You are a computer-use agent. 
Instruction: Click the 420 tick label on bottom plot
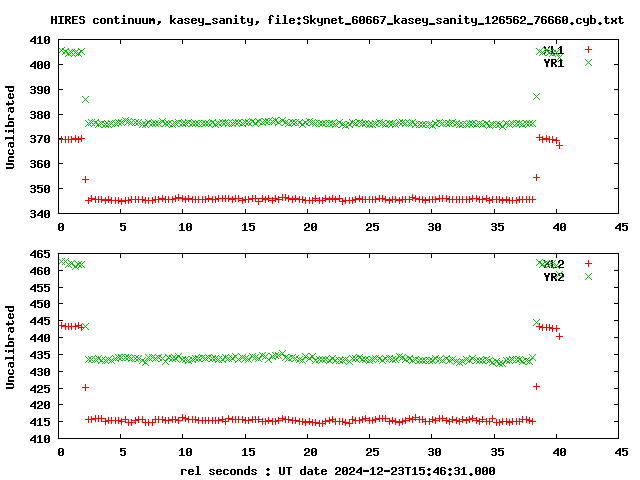(x=40, y=405)
